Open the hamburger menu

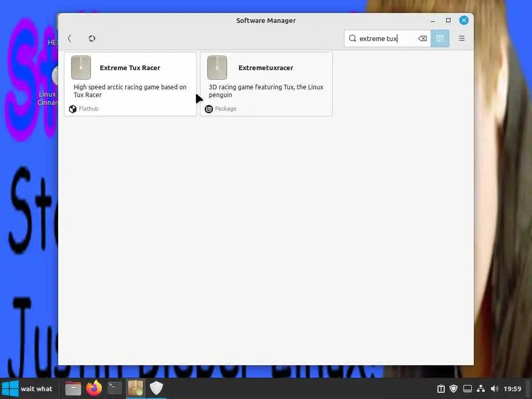click(462, 38)
